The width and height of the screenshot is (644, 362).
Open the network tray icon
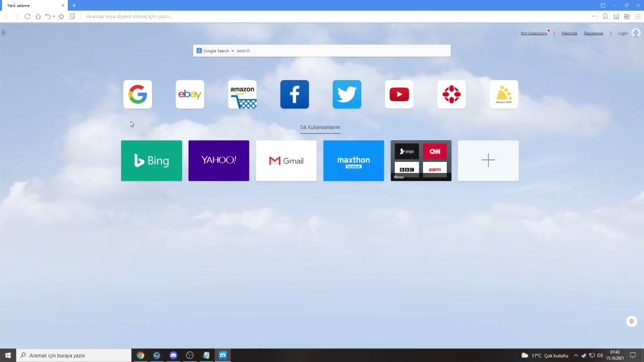coord(592,355)
